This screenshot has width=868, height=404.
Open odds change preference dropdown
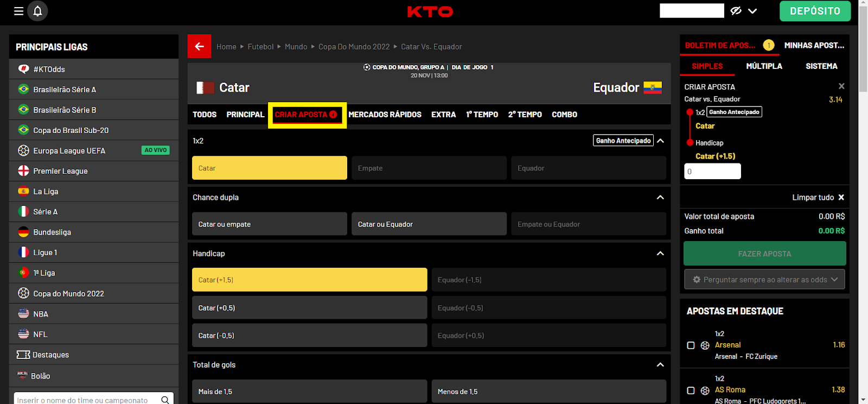tap(764, 280)
